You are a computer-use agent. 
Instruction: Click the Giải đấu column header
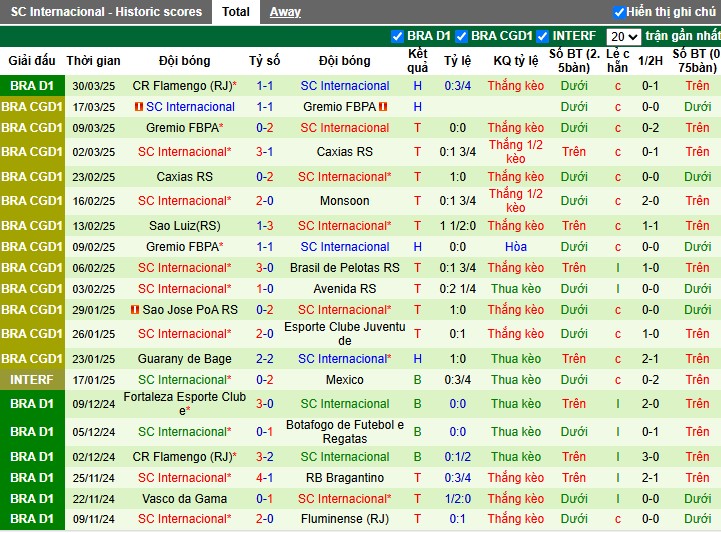(x=32, y=61)
